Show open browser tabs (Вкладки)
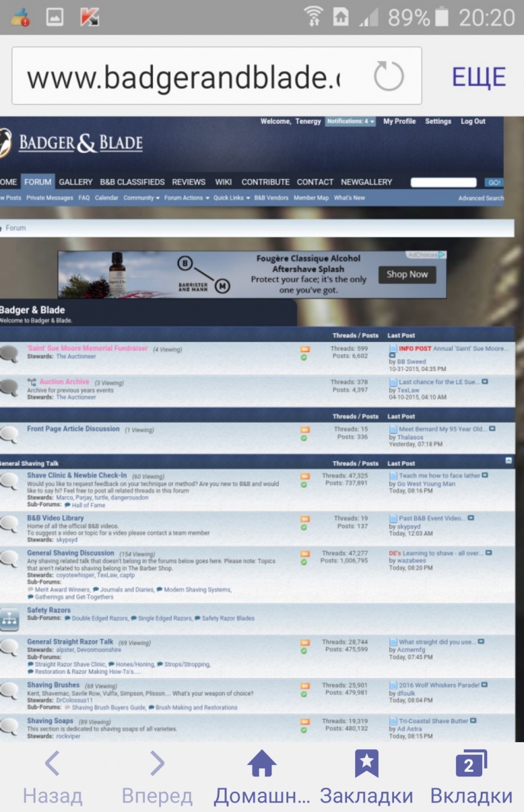The image size is (524, 812). click(x=471, y=777)
